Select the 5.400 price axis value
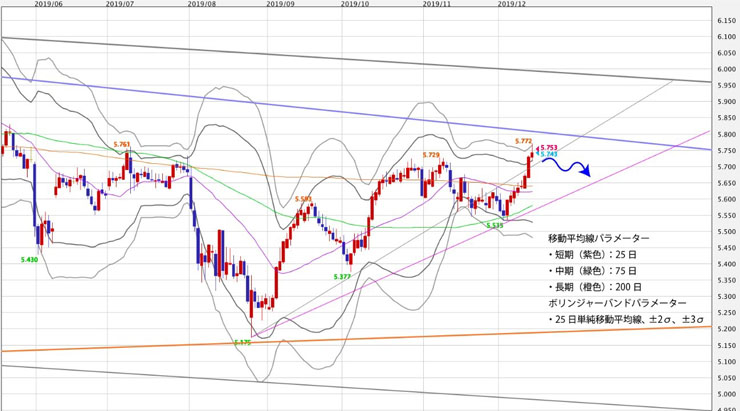 [727, 265]
